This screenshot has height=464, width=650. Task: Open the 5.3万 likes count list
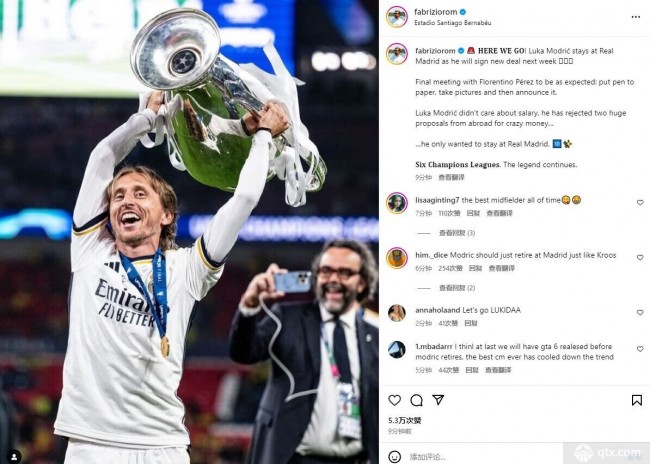click(405, 420)
